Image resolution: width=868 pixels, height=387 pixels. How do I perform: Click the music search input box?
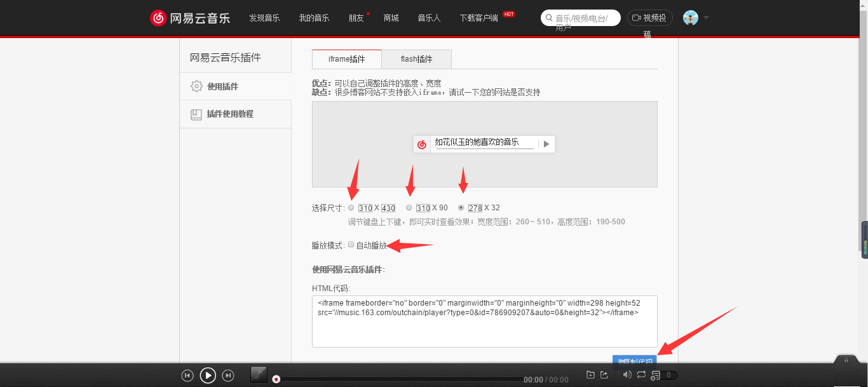(581, 18)
